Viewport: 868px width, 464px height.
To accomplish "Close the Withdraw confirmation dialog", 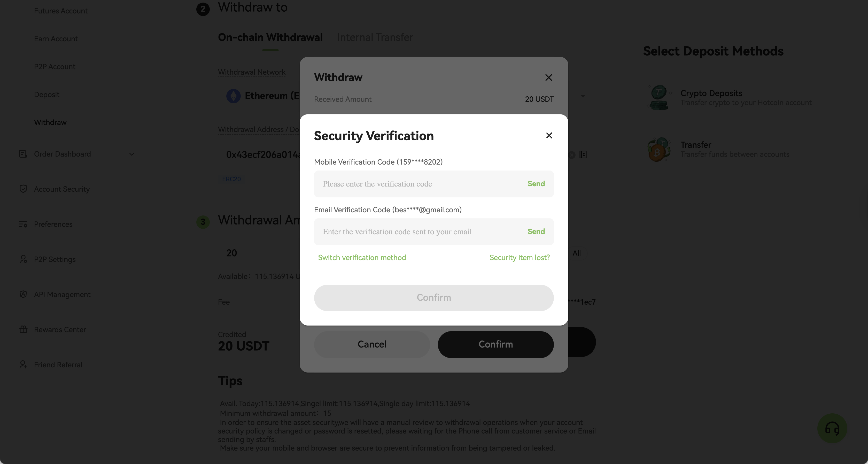I will (548, 78).
